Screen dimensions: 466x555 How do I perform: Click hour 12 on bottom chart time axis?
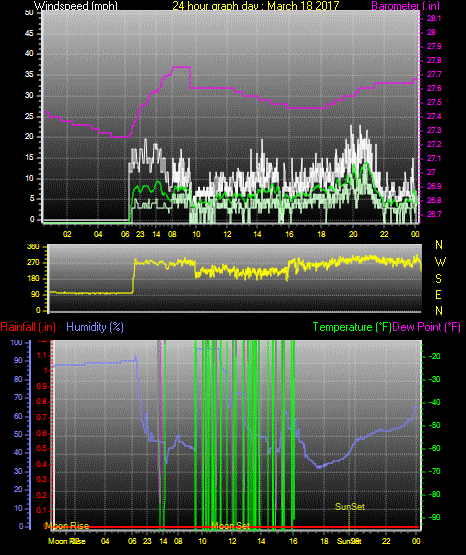pos(232,541)
